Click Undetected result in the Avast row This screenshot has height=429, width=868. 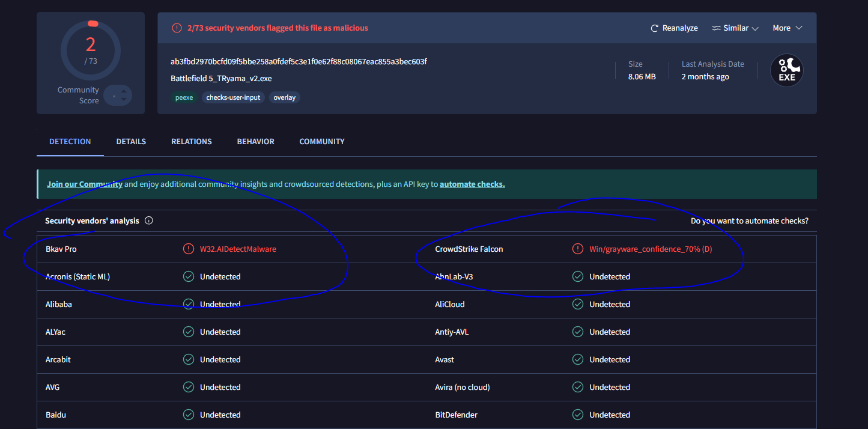coord(610,359)
